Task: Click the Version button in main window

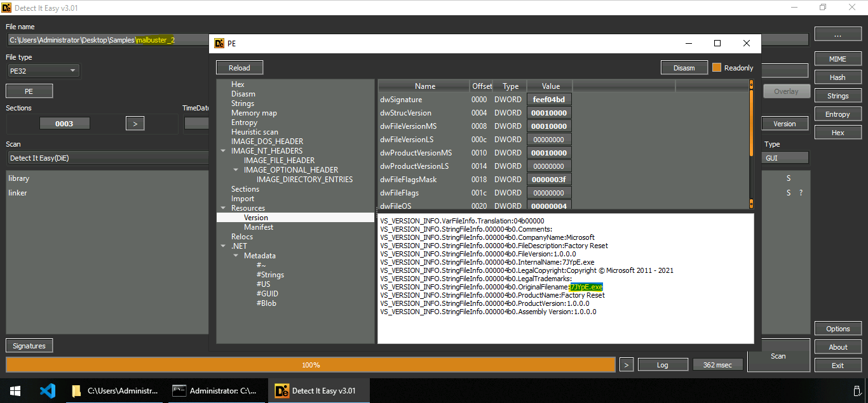Action: pos(785,124)
